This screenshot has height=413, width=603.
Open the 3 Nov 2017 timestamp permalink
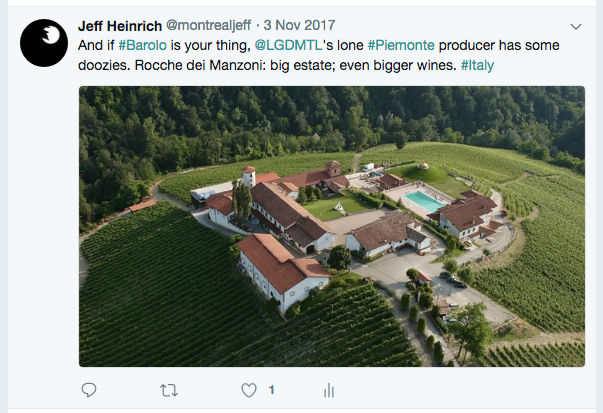tap(299, 25)
